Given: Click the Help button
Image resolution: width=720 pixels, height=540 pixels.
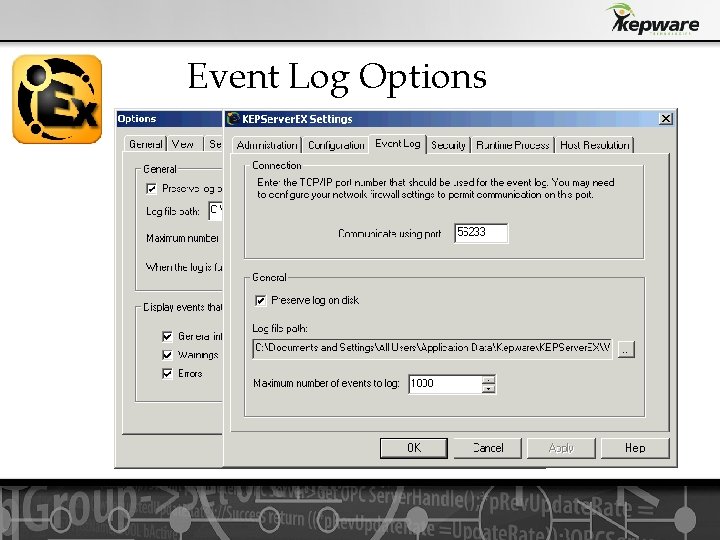Looking at the screenshot, I should [635, 448].
